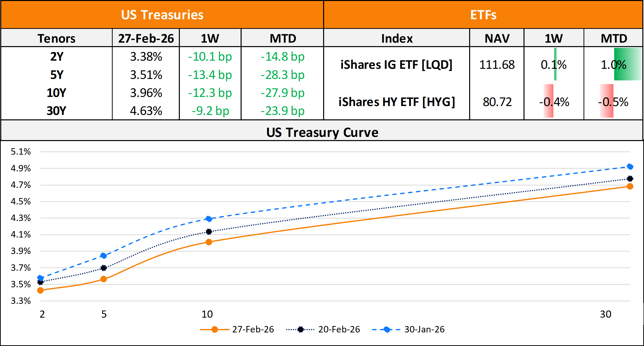Click the Tenors column header
Viewport: 644px width, 346px height.
[57, 38]
